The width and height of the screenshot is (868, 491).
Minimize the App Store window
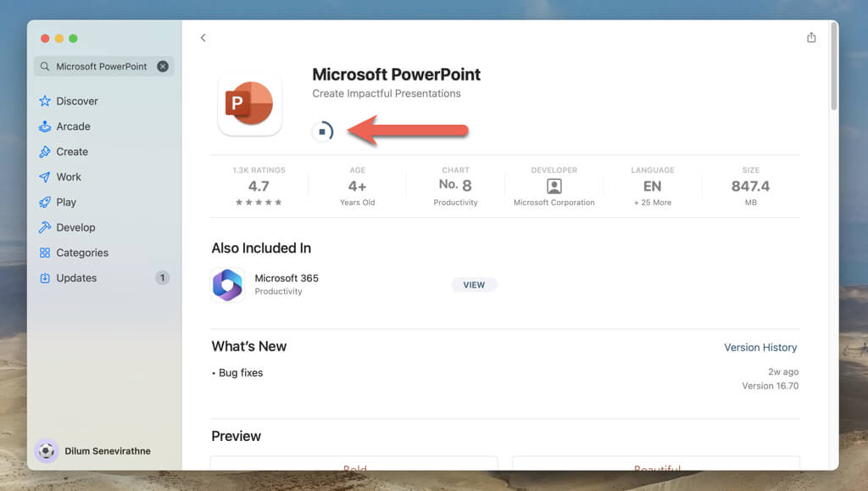coord(59,38)
